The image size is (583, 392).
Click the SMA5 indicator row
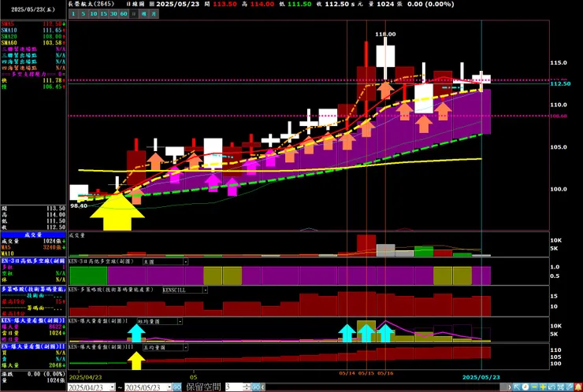click(x=33, y=24)
